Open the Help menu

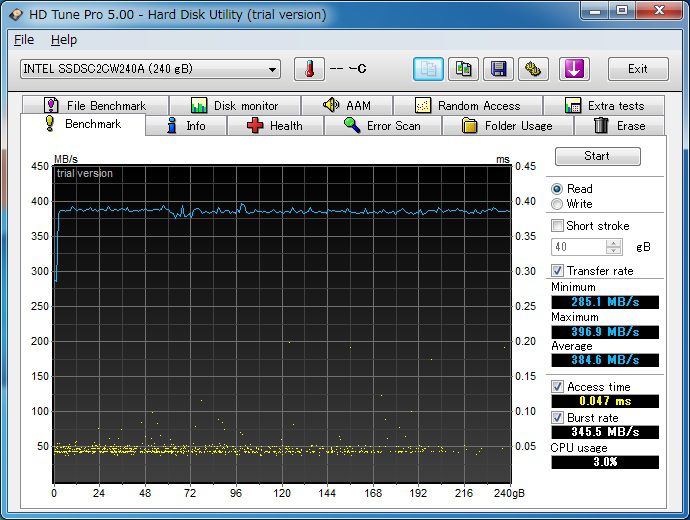click(x=63, y=40)
